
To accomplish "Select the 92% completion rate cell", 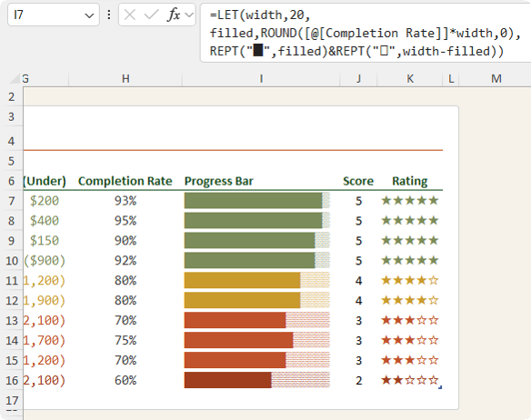I will point(125,261).
